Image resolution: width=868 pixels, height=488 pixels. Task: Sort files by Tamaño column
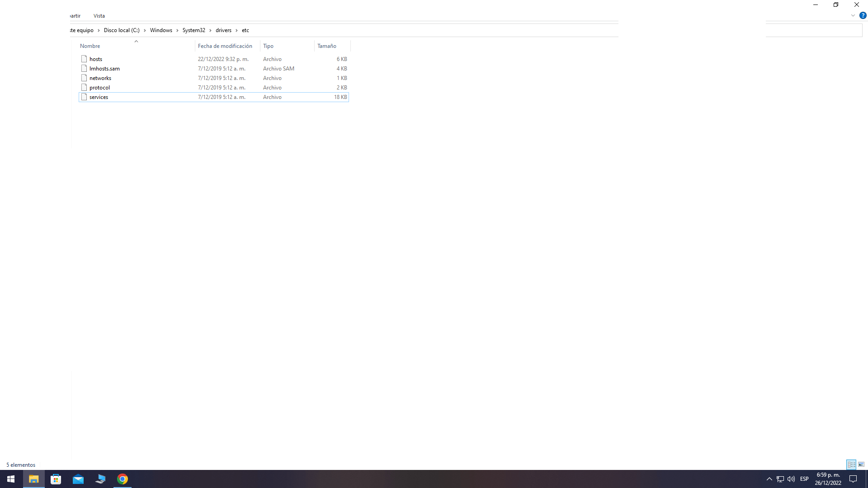[x=327, y=46]
